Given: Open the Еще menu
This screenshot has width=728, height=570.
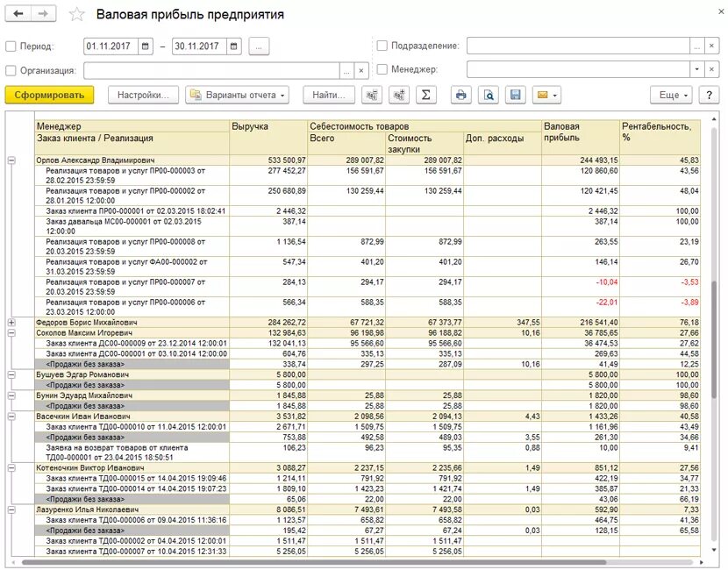Looking at the screenshot, I should 671,95.
